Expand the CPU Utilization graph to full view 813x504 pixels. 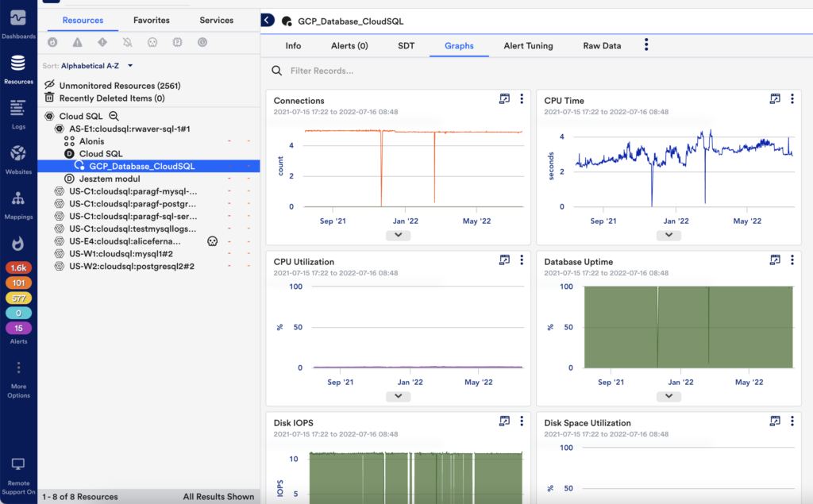pos(504,260)
